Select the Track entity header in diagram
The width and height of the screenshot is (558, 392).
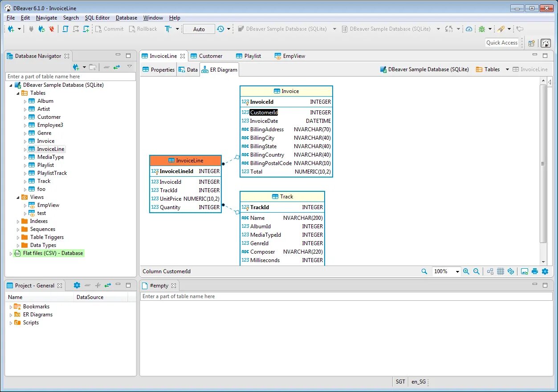pyautogui.click(x=282, y=197)
